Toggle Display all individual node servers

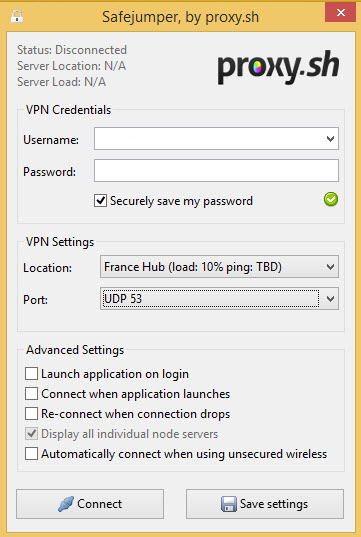point(31,434)
